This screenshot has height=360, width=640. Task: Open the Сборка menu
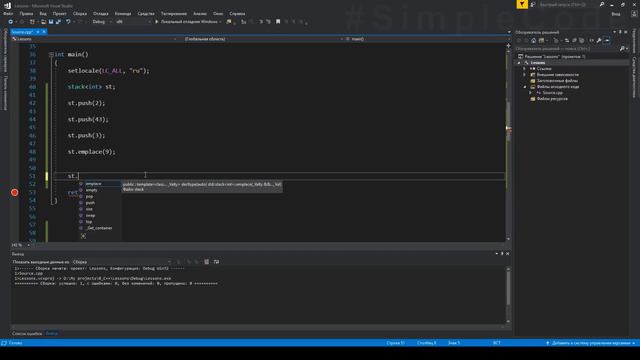point(80,13)
